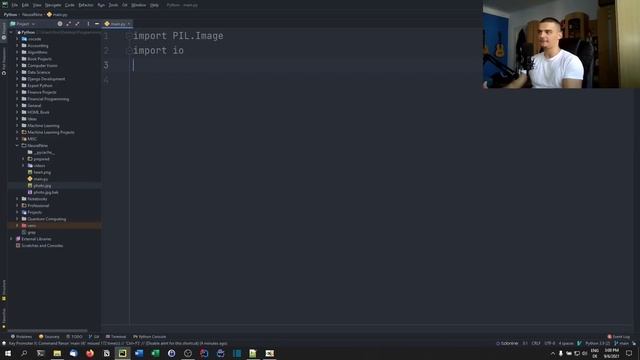Select Scratches and Consoles

[x=42, y=246]
